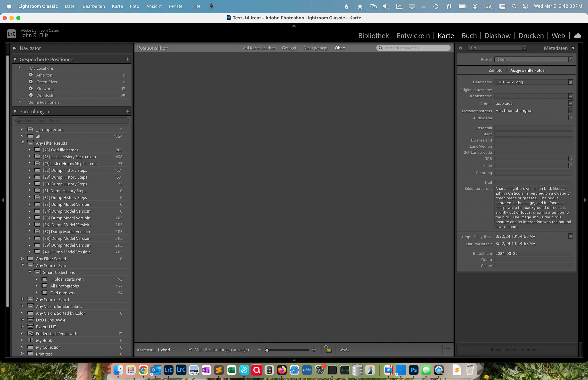Select the Kirkwood saved location marker
This screenshot has height=380, width=588.
pyautogui.click(x=31, y=89)
